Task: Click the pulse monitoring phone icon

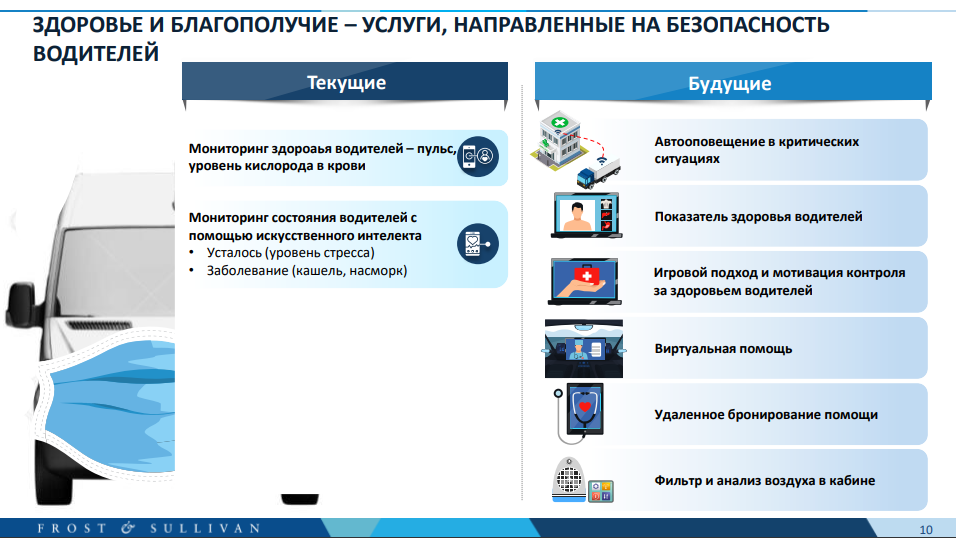Action: click(x=477, y=156)
